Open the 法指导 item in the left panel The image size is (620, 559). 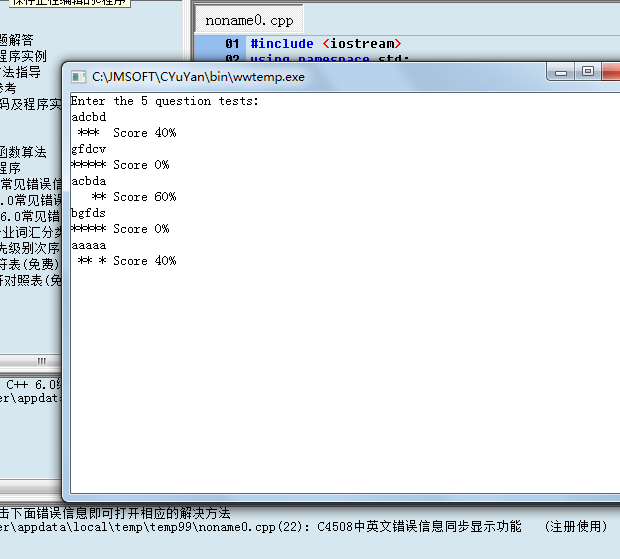[x=21, y=72]
